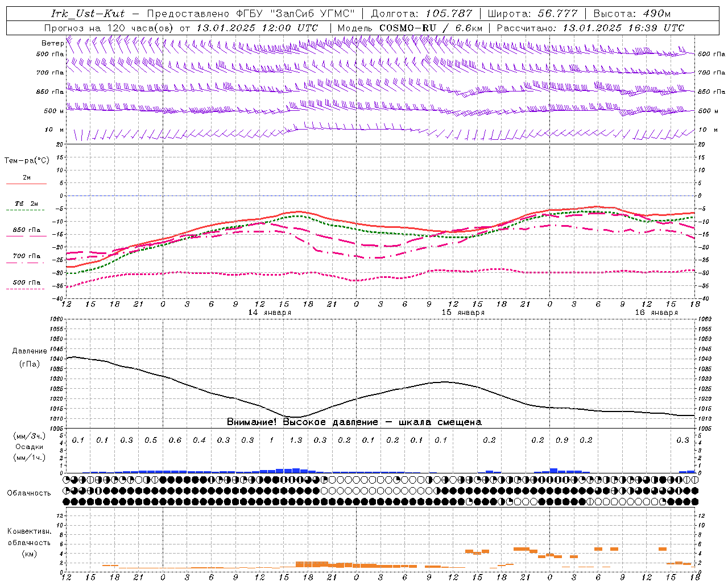This screenshot has height=582, width=728.
Task: Select the forecast start "13.01.2025 12:00 UTC"
Action: [x=257, y=28]
